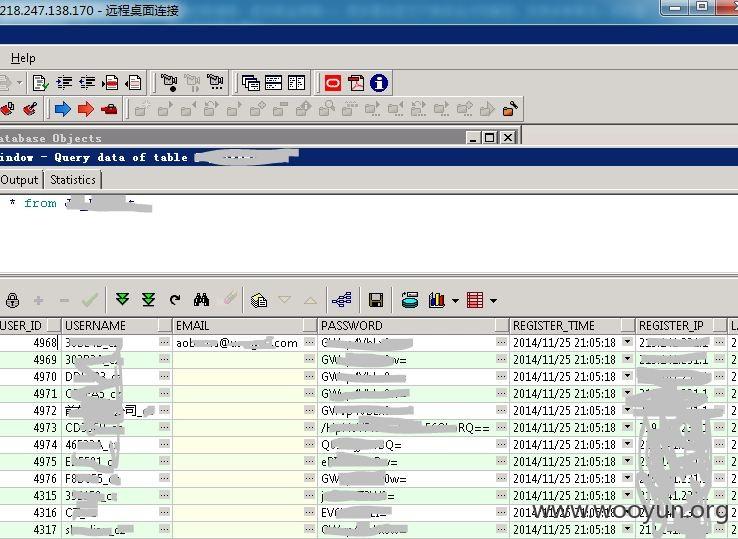Click the tile windows vertically icon
The width and height of the screenshot is (738, 539).
297,83
